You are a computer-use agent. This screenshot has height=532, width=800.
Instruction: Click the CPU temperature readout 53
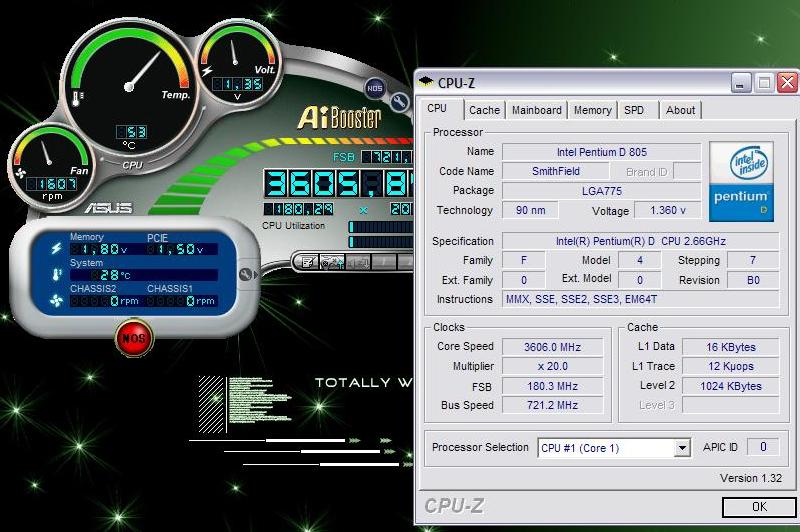click(x=132, y=133)
